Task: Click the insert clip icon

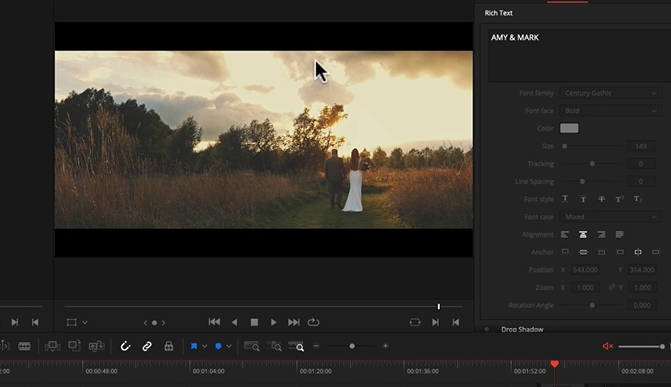Action: 52,346
